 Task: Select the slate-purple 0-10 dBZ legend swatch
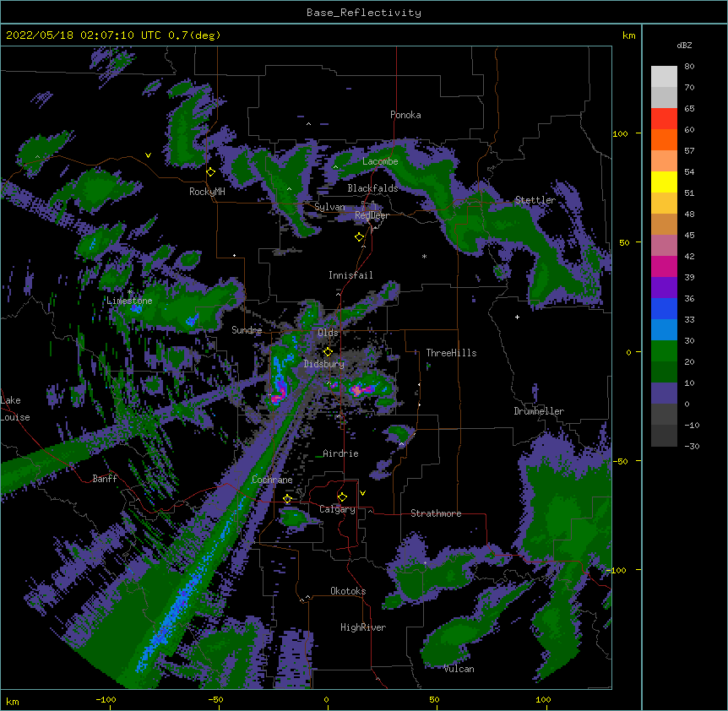click(x=664, y=393)
